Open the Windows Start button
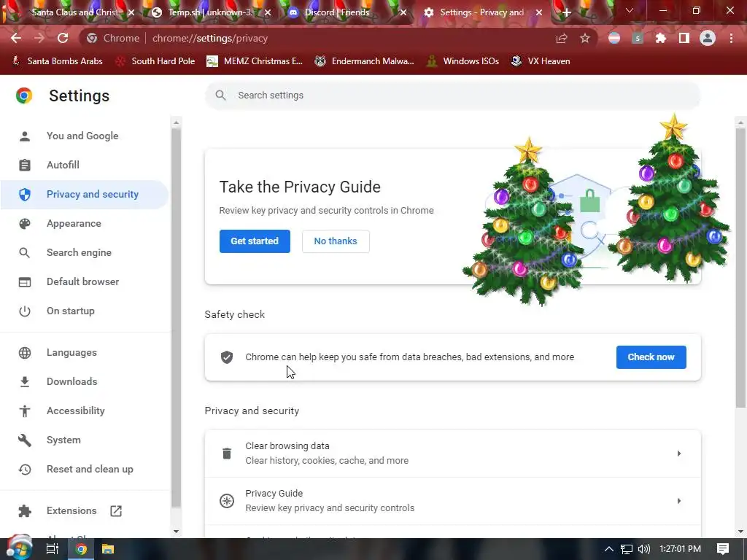The image size is (747, 560). 19,548
